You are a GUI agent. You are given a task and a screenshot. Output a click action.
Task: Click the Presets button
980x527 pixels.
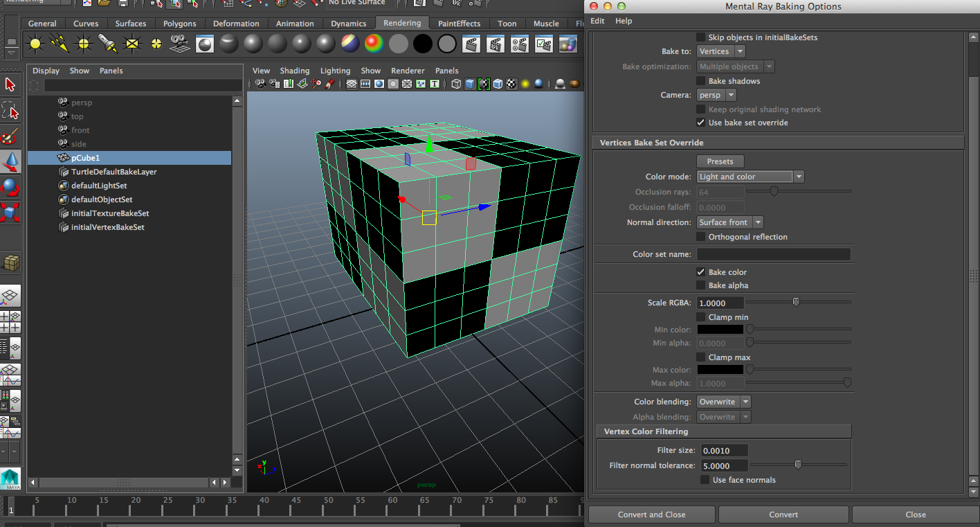[x=720, y=161]
